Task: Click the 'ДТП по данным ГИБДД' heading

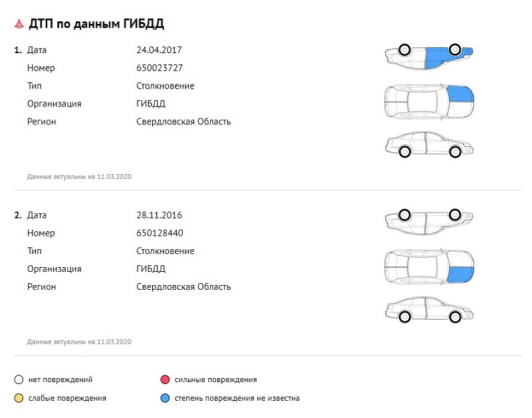Action: click(96, 24)
